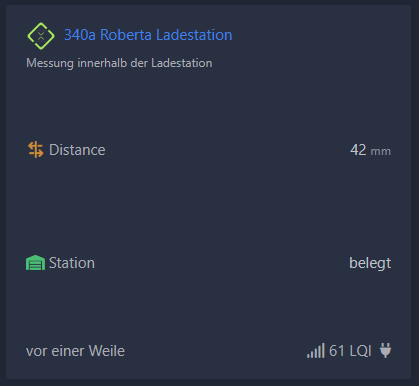Click the 61 LQI link quality text

(350, 351)
